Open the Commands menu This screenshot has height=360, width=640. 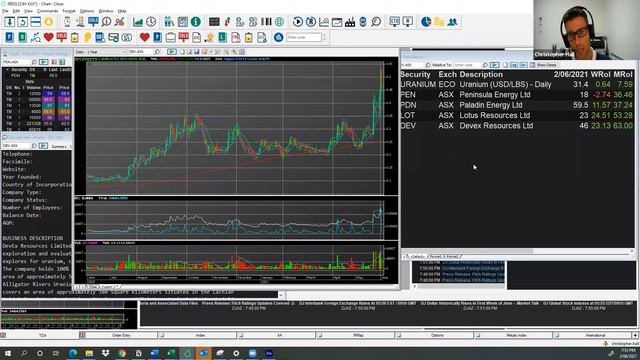pos(47,11)
